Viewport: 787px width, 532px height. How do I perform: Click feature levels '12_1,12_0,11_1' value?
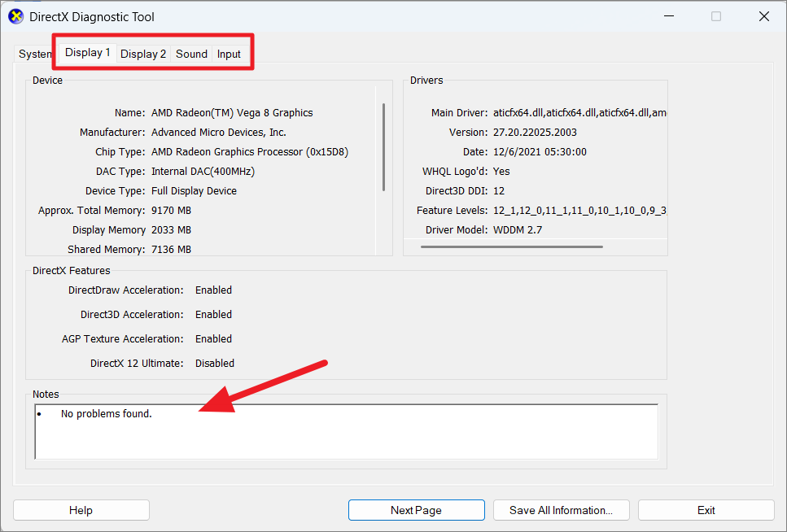(x=579, y=211)
